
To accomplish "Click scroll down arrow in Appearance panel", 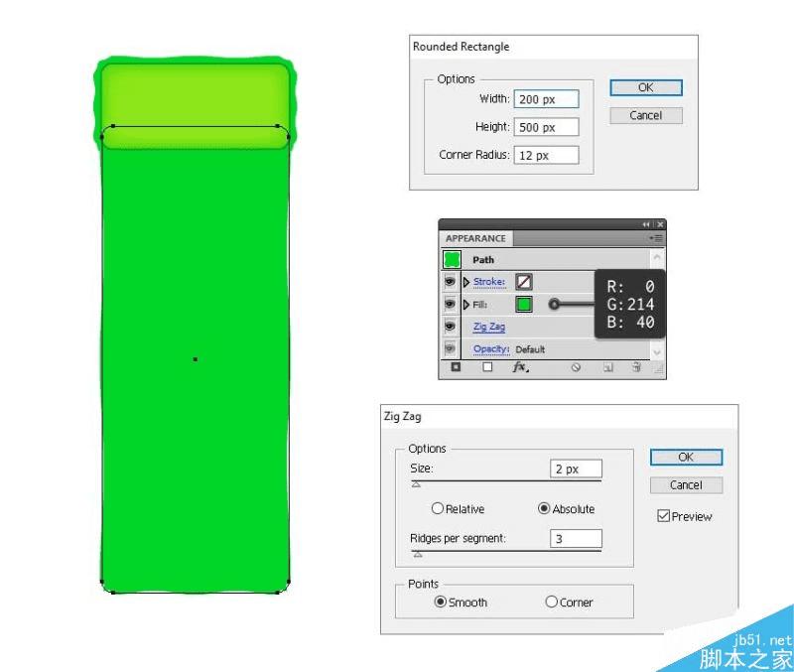I will coord(657,352).
